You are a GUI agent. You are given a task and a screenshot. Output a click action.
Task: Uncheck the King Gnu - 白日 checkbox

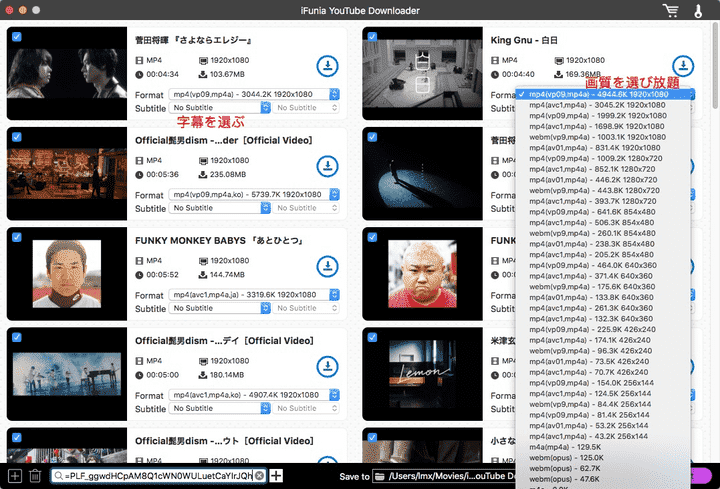(x=372, y=37)
